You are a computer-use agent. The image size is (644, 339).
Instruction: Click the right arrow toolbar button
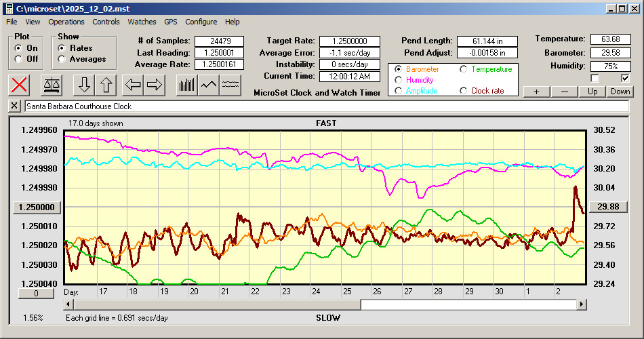155,85
